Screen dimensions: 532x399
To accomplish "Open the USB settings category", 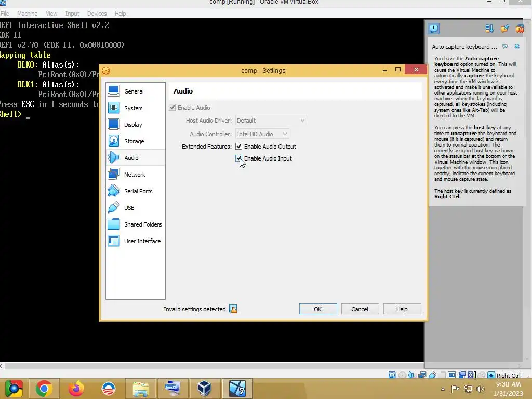I will coord(136,208).
